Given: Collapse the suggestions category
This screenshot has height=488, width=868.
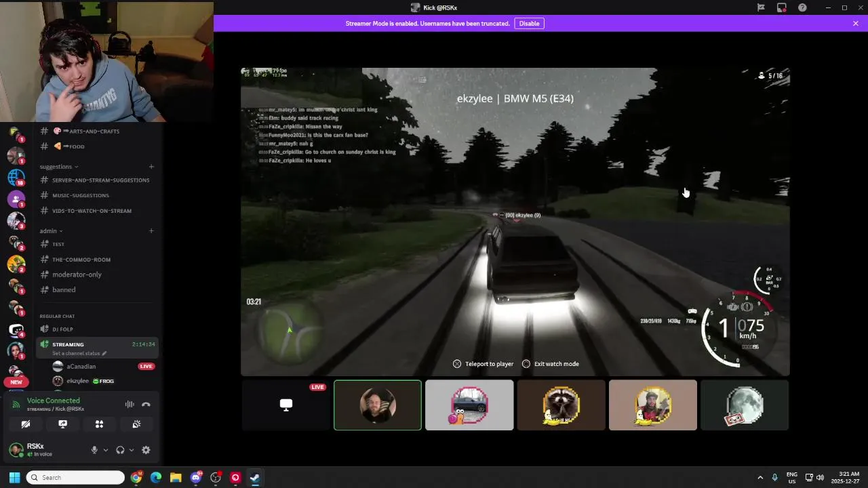Looking at the screenshot, I should [x=59, y=167].
